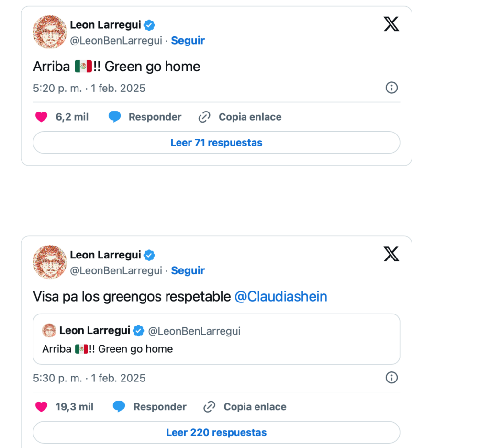Open the @Claudiashein mention link
The image size is (490, 448).
tap(280, 296)
